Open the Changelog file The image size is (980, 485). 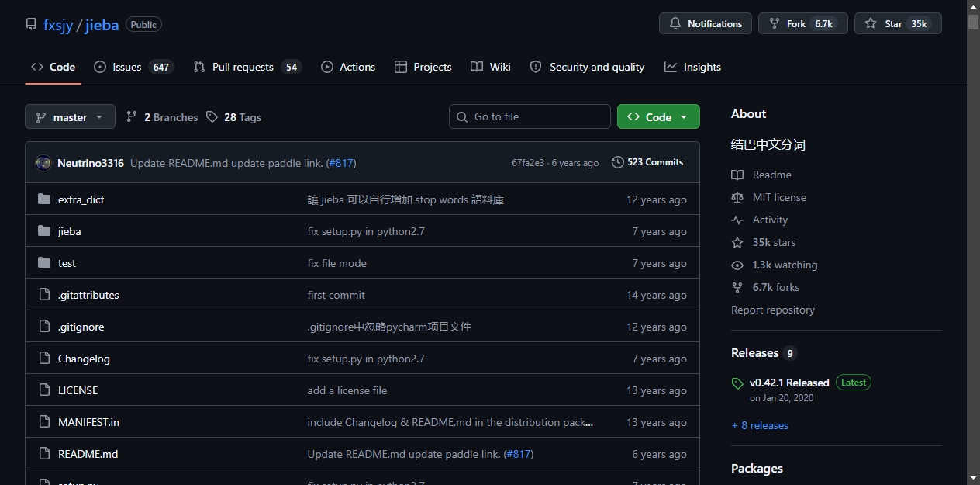(x=84, y=359)
